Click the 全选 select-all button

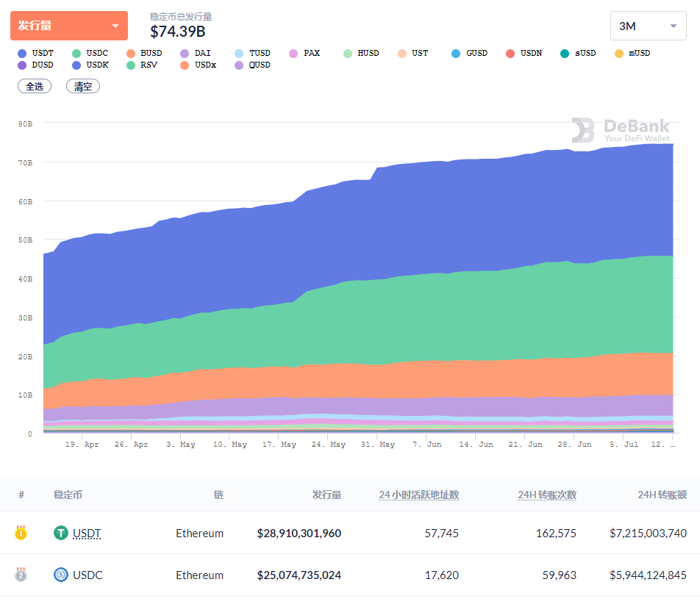35,86
